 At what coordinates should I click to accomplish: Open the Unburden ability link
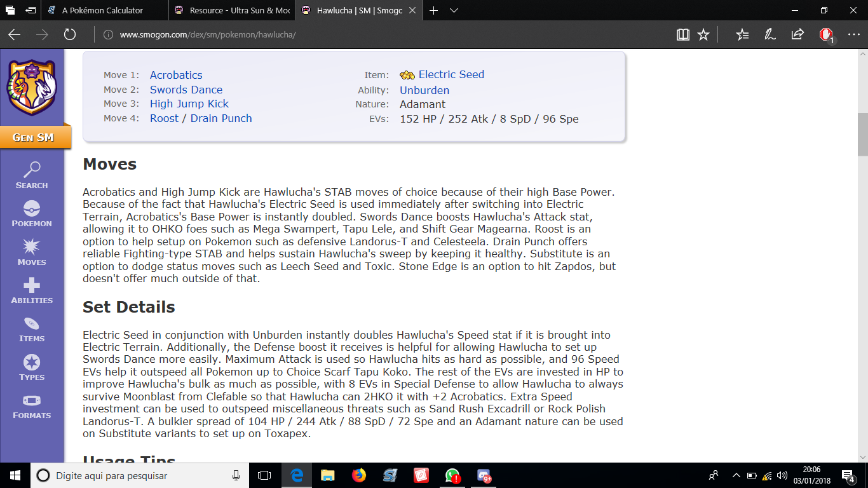[x=424, y=90]
